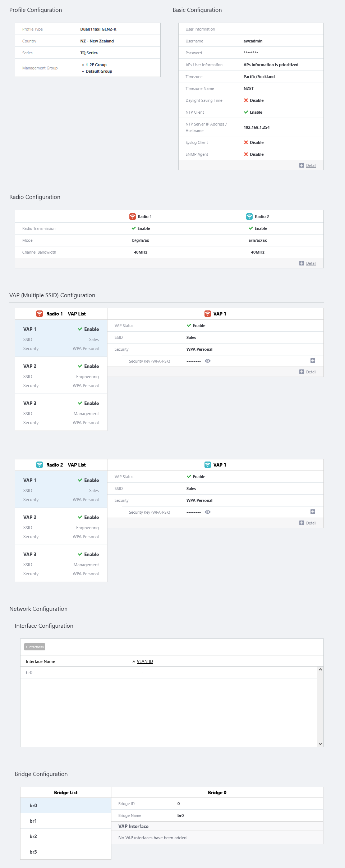Click the Radio 1 red wifi icon in Radio Configuration
Image resolution: width=345 pixels, height=868 pixels.
click(133, 217)
